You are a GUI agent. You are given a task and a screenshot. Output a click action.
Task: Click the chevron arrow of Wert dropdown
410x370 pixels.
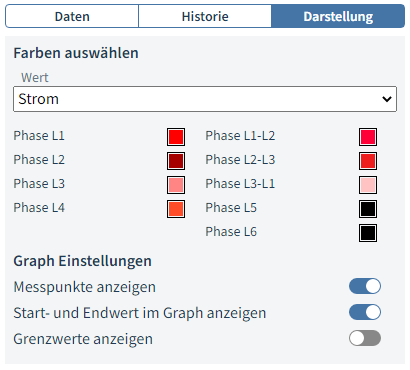[387, 99]
